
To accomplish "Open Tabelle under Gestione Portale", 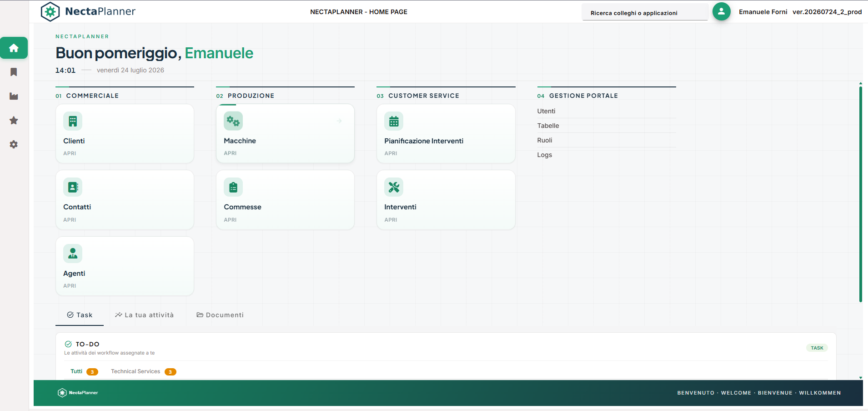I will pyautogui.click(x=607, y=126).
